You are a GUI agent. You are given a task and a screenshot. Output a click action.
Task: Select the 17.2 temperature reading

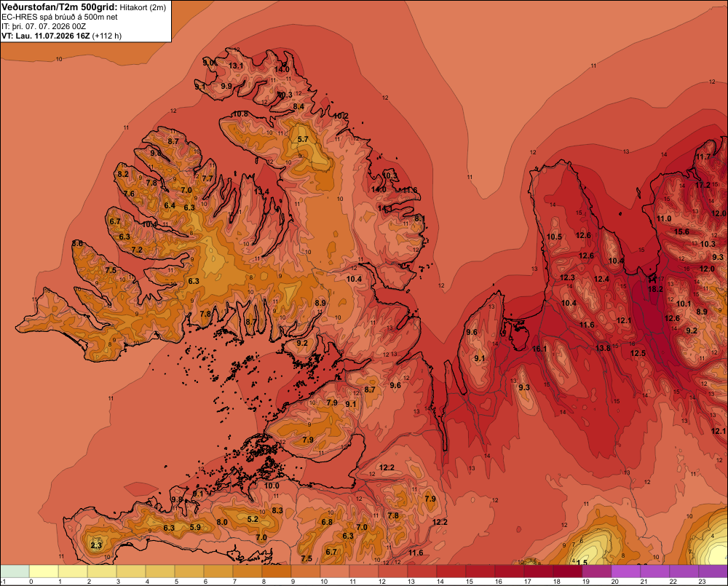(703, 185)
